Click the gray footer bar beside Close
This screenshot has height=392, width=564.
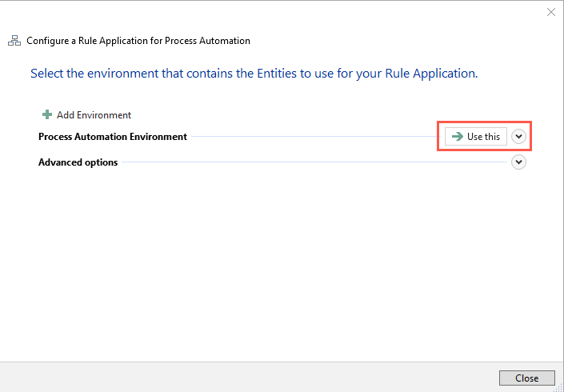pyautogui.click(x=240, y=378)
